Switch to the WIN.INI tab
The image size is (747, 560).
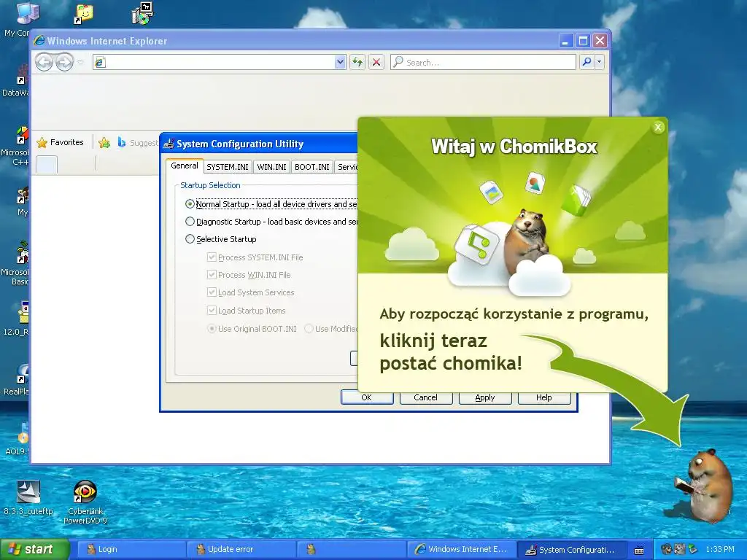click(271, 167)
